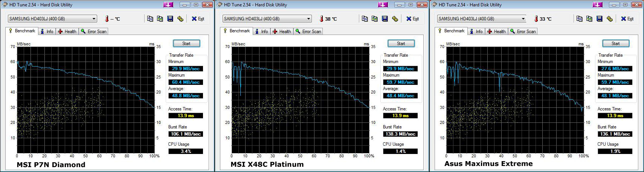The width and height of the screenshot is (644, 172).
Task: Switch to Info tab in MSI P7N Diamond window
Action: pyautogui.click(x=47, y=32)
